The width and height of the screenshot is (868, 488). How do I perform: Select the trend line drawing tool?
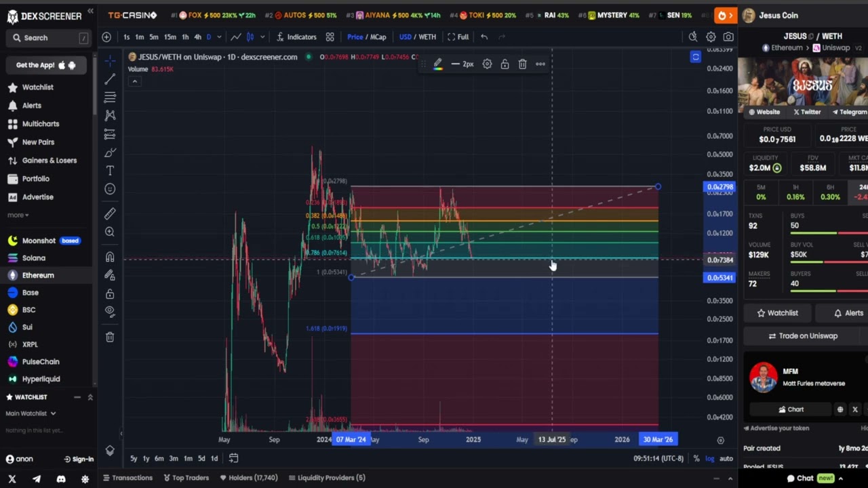[x=110, y=79]
